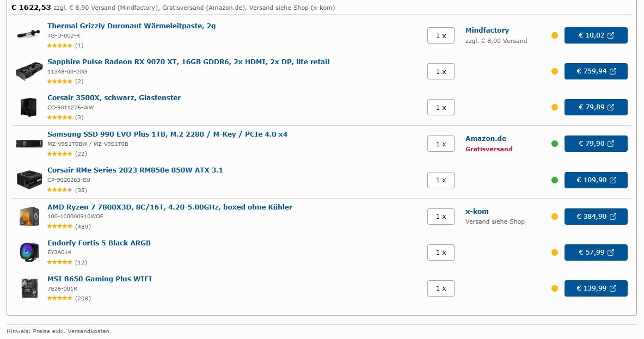
Task: Click the green availability dot for Corsair RM850e
Action: [x=555, y=180]
